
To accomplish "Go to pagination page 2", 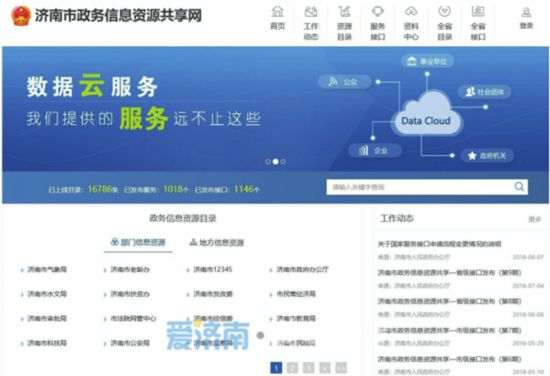I will [x=292, y=368].
